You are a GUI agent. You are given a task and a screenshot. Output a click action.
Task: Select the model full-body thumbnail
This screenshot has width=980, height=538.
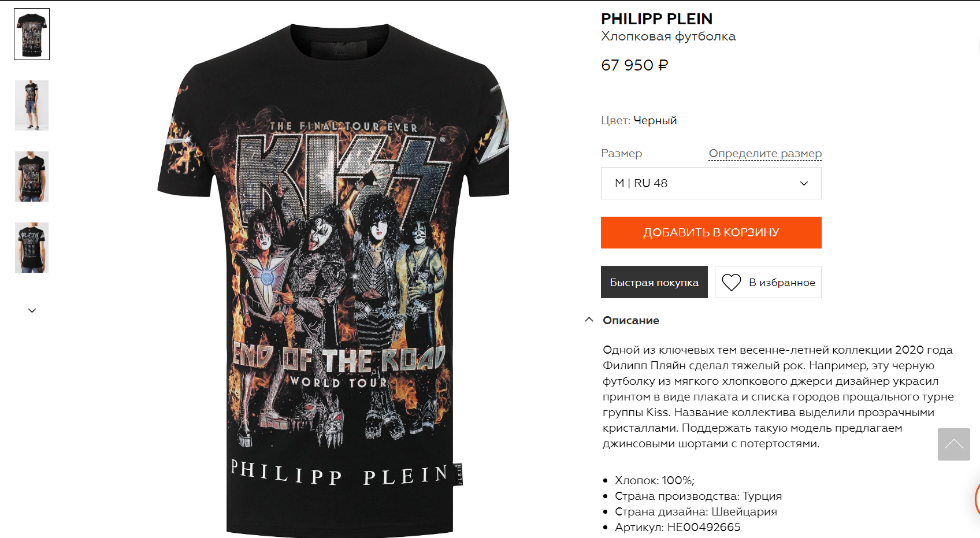tap(32, 105)
